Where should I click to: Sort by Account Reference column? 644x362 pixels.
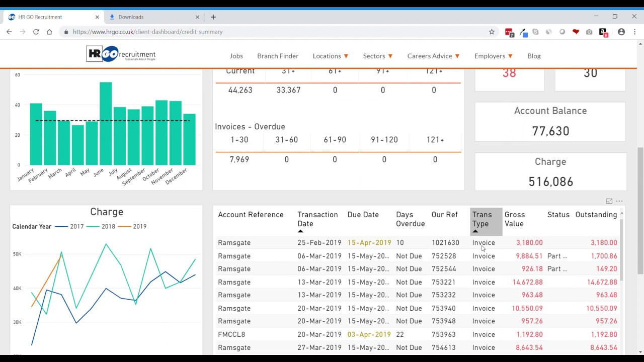(251, 215)
